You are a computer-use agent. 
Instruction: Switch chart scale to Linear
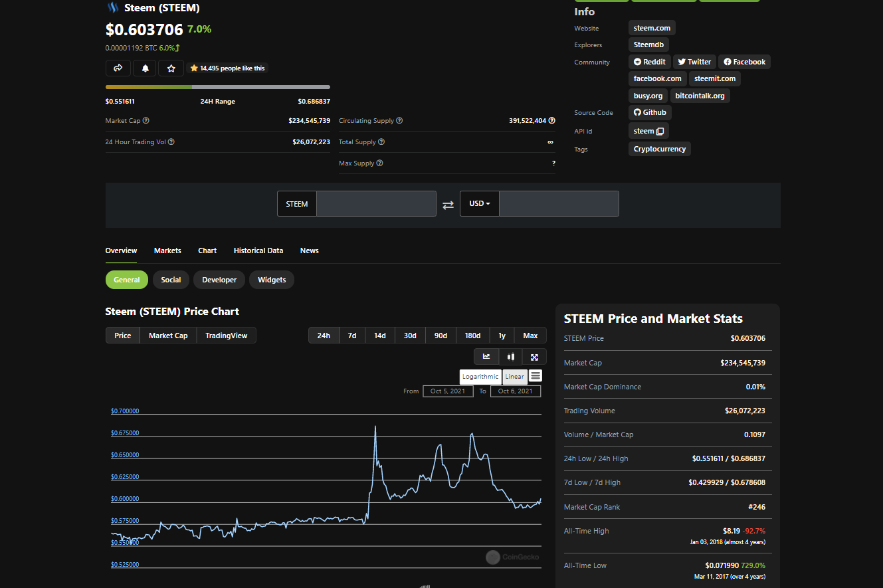tap(515, 377)
